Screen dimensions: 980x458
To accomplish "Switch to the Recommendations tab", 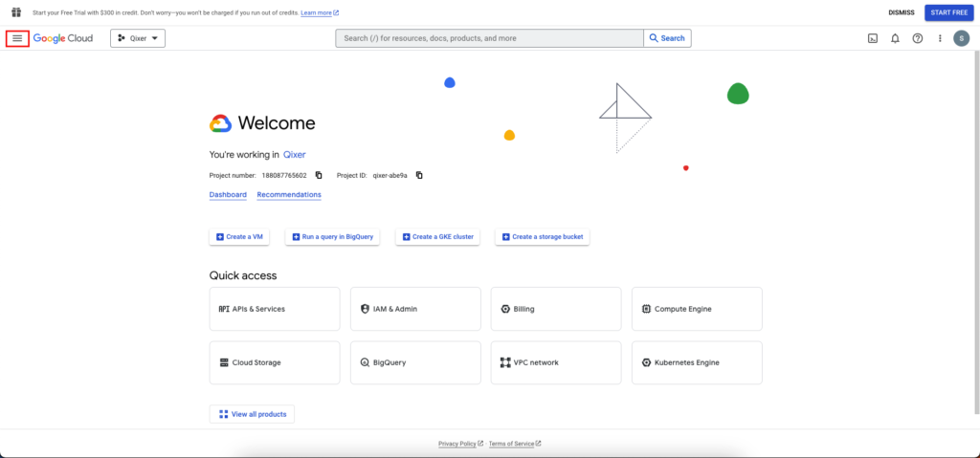I will [289, 195].
